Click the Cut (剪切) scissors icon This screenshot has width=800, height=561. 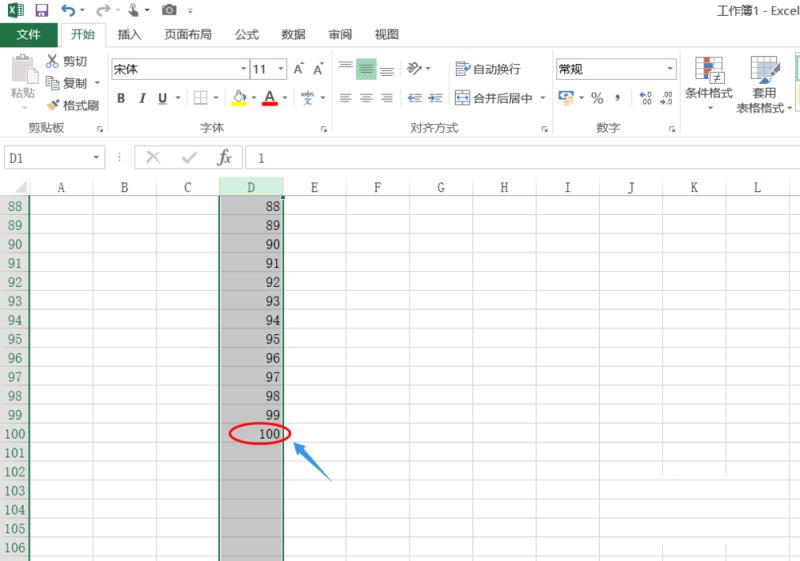tap(53, 62)
